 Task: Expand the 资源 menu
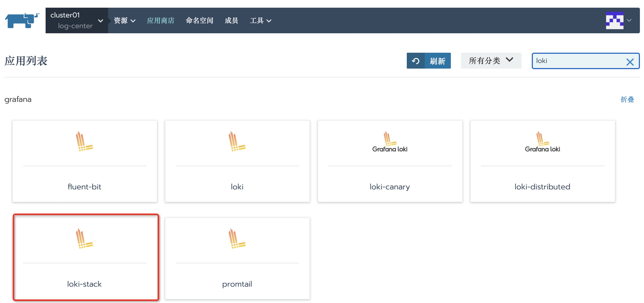coord(124,20)
